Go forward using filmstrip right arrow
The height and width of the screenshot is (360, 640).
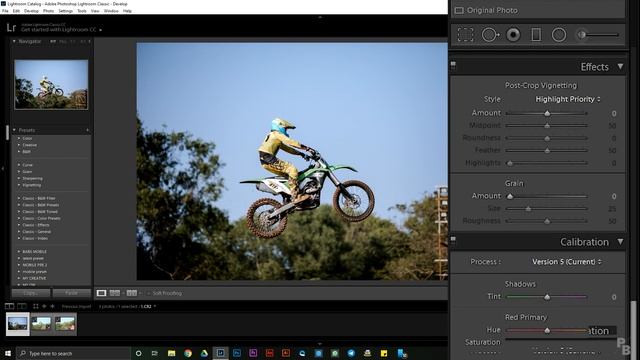pyautogui.click(x=52, y=306)
